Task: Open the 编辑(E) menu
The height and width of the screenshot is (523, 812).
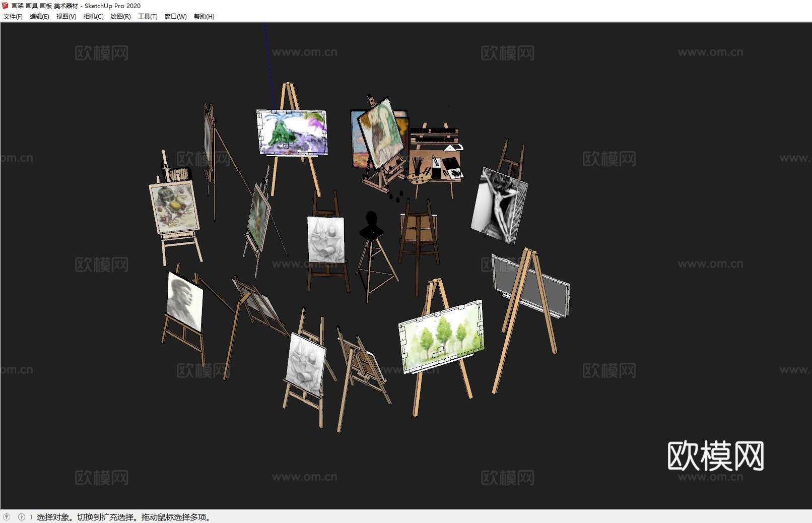Action: pyautogui.click(x=39, y=17)
